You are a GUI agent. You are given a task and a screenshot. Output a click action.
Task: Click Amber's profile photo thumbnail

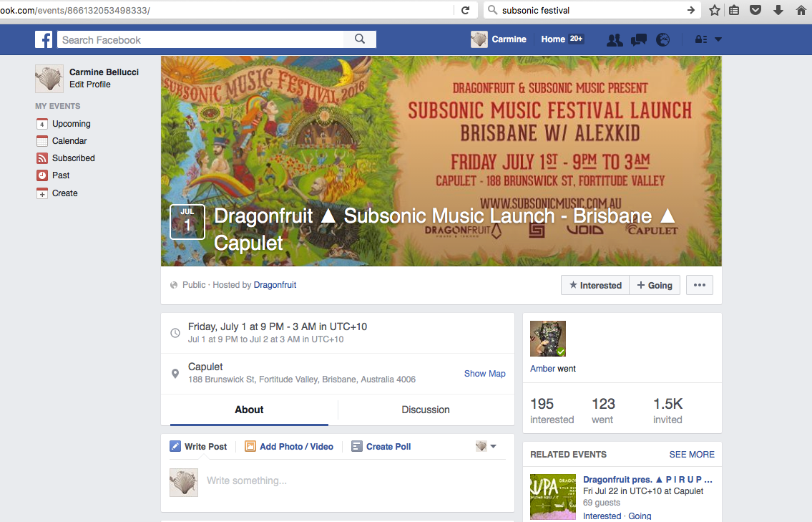[x=548, y=339]
